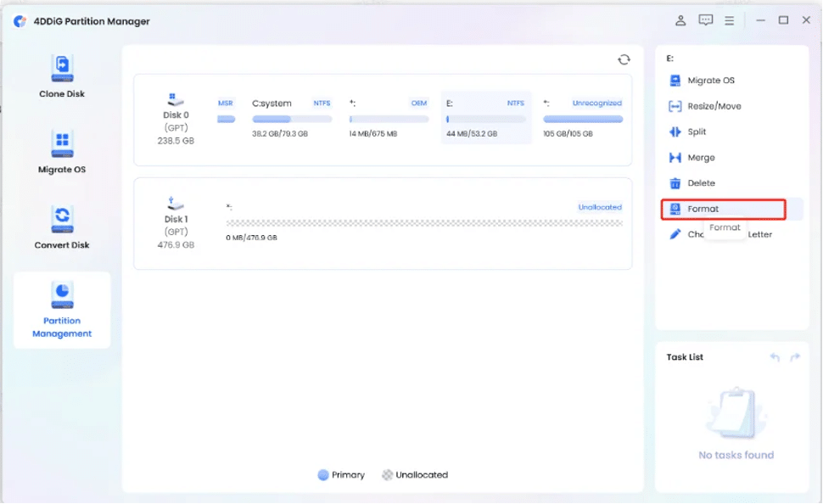Choose Migrate OS from the action panel
Viewport: 823px width, 504px height.
point(710,81)
